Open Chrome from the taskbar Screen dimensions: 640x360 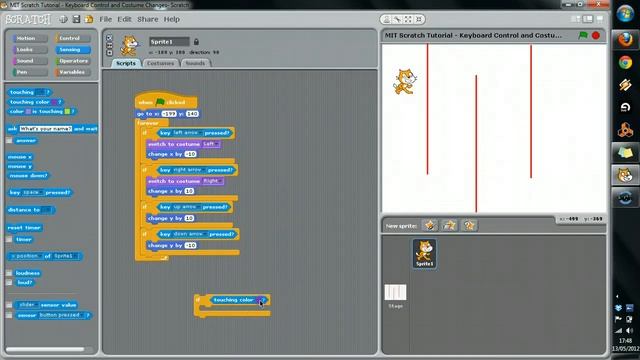coord(625,62)
